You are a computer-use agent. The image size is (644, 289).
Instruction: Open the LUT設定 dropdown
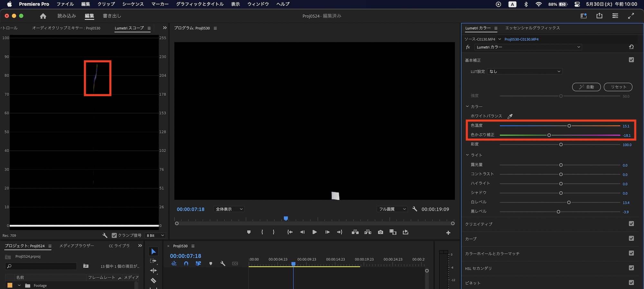(x=525, y=72)
